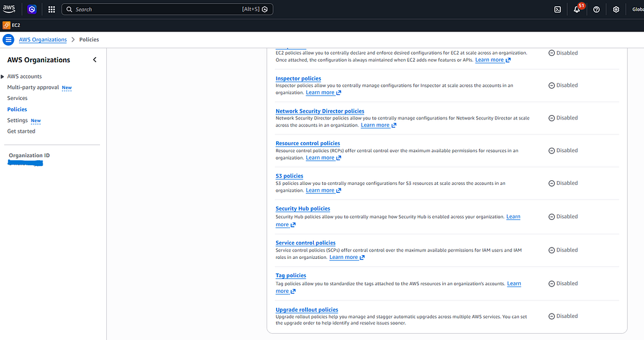Open Security Hub policies link

[303, 209]
